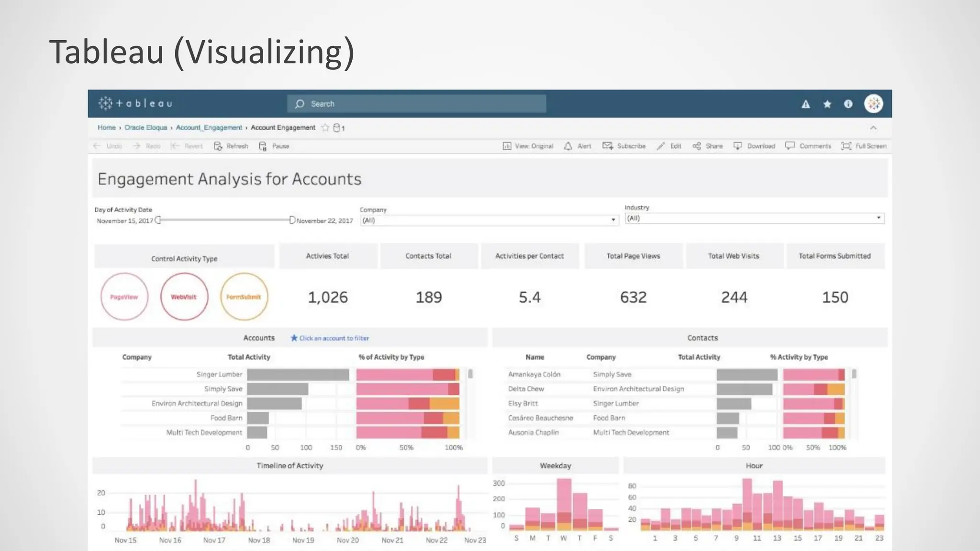This screenshot has height=551, width=980.
Task: Toggle the PageView activity type circle
Action: point(124,297)
